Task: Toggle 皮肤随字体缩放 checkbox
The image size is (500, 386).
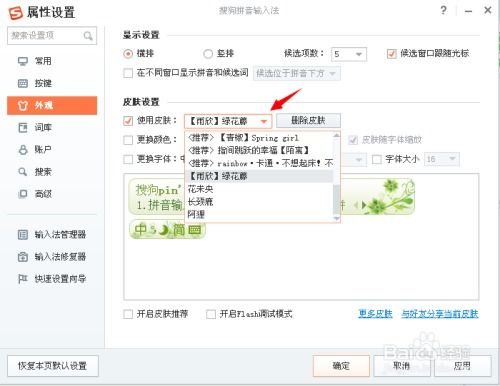Action: tap(353, 140)
